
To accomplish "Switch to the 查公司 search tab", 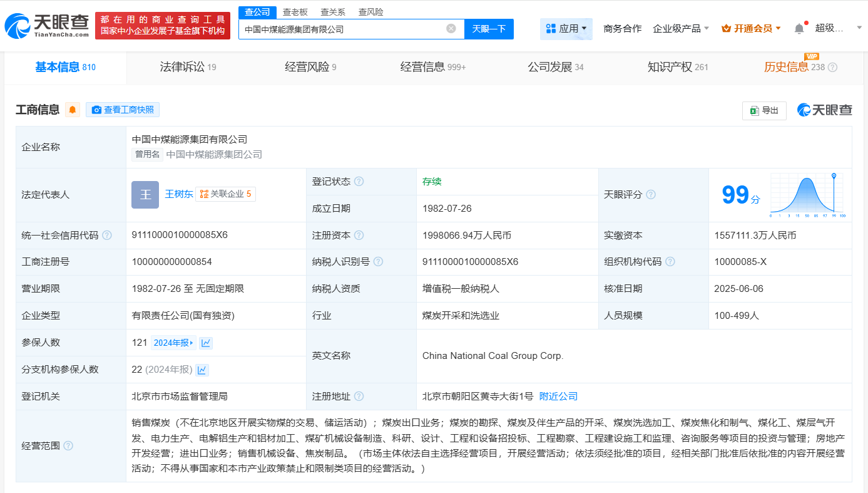I will (257, 12).
